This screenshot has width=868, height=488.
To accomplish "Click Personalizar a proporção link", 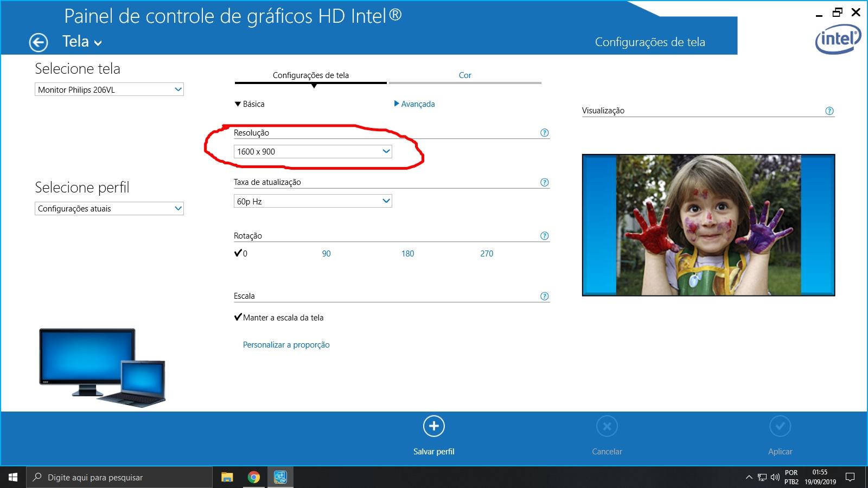I will [x=286, y=345].
